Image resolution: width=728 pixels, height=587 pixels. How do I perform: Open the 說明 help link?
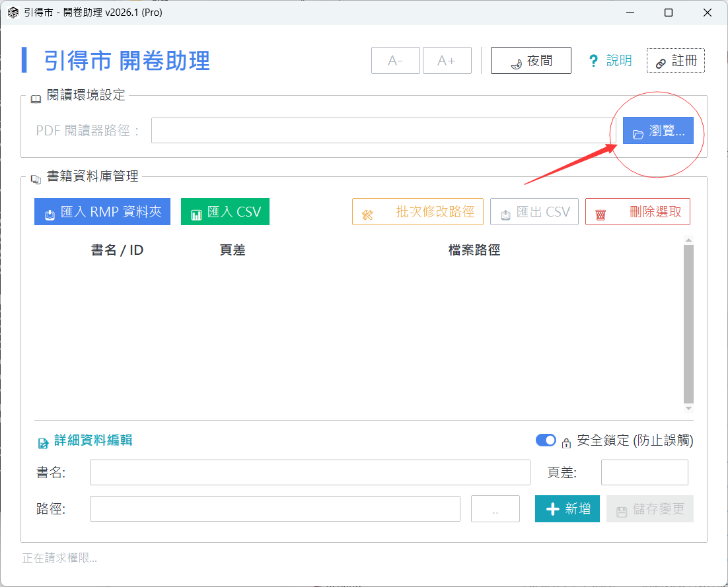pyautogui.click(x=610, y=61)
